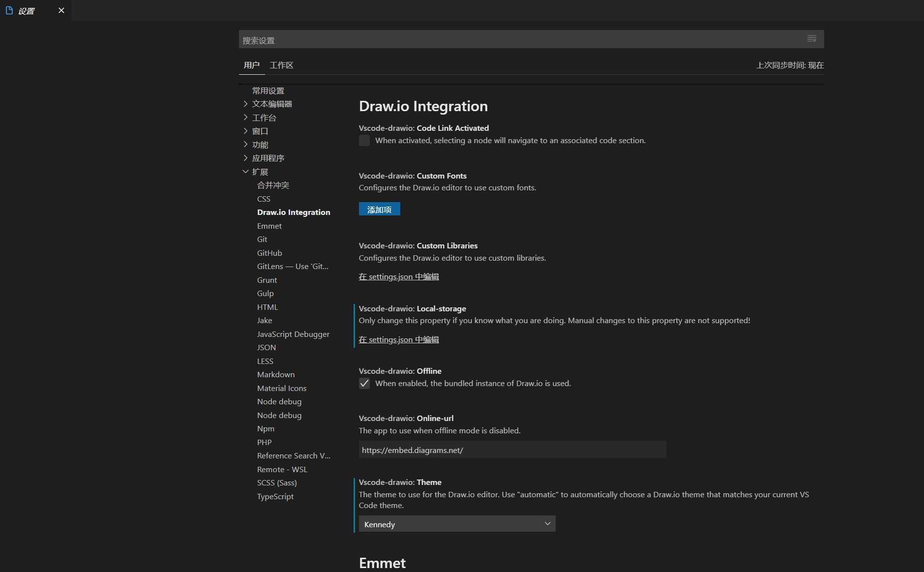Open 合并冲突 extension settings
924x572 pixels.
pos(273,185)
